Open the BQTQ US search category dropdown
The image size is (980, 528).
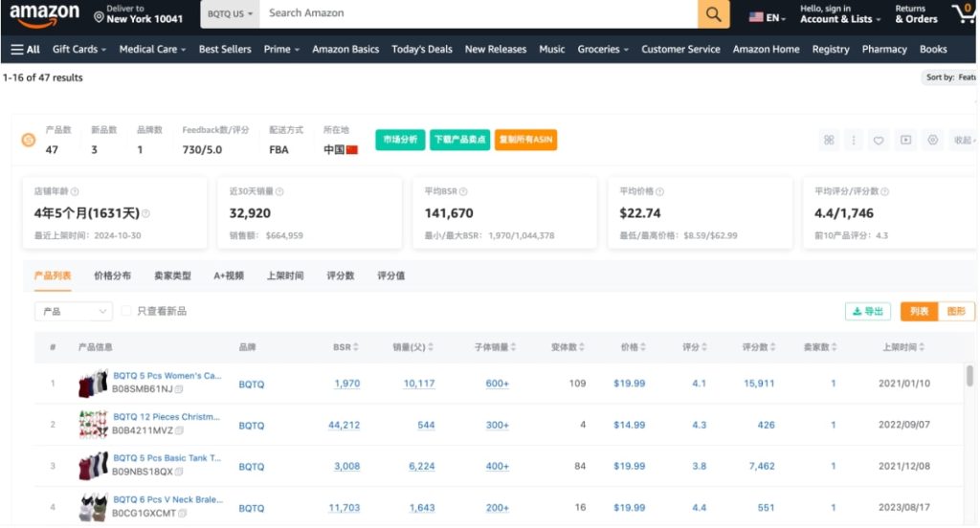point(230,14)
